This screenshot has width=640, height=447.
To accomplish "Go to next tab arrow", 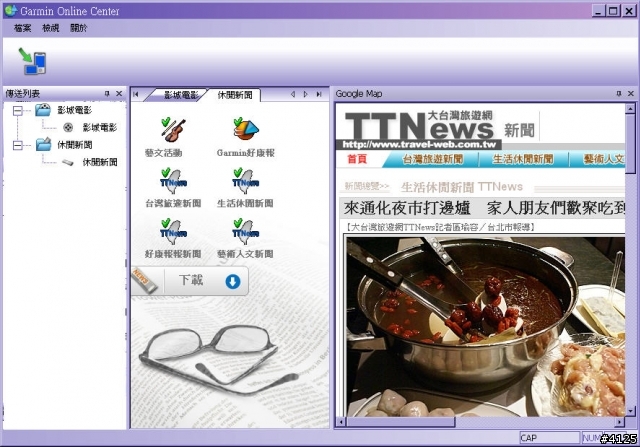I will point(305,94).
